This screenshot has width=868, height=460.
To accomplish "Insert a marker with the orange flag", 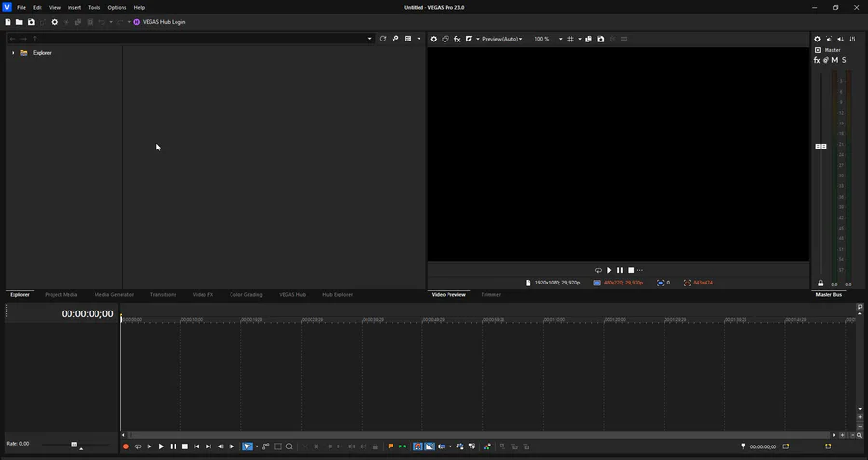I will pyautogui.click(x=391, y=446).
